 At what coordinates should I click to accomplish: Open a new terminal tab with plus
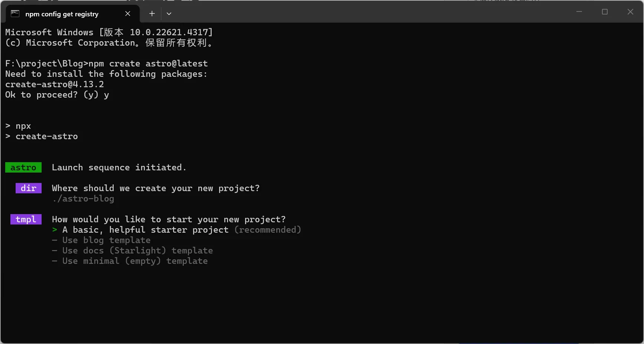click(152, 14)
